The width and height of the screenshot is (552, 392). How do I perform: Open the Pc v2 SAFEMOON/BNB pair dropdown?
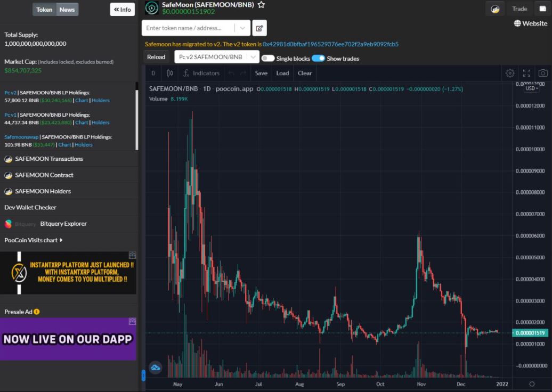(x=216, y=56)
